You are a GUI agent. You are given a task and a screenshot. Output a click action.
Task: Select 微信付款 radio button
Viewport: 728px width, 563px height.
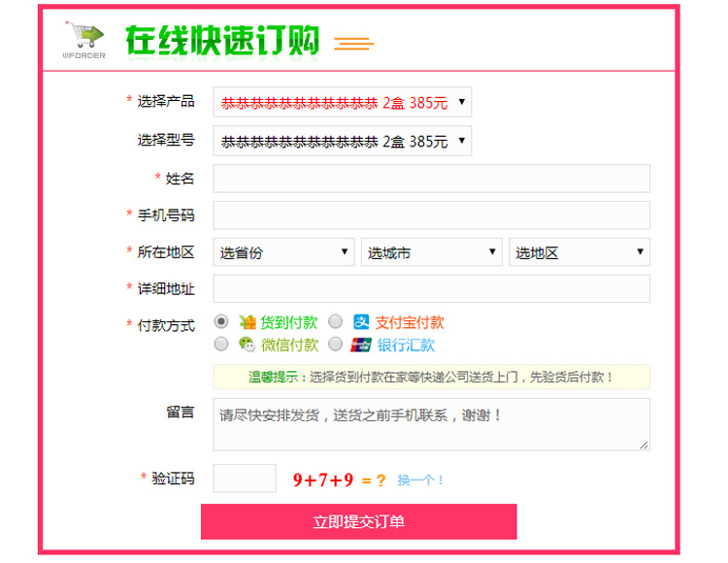(x=221, y=344)
